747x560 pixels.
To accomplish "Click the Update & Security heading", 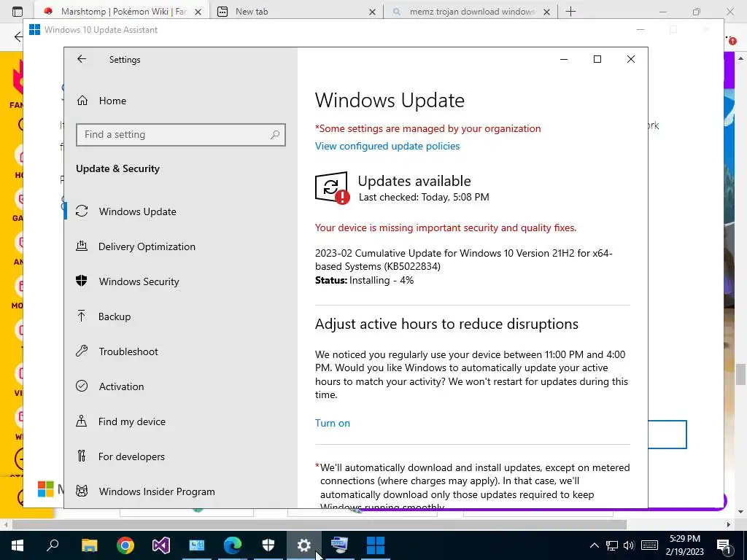I will [117, 168].
